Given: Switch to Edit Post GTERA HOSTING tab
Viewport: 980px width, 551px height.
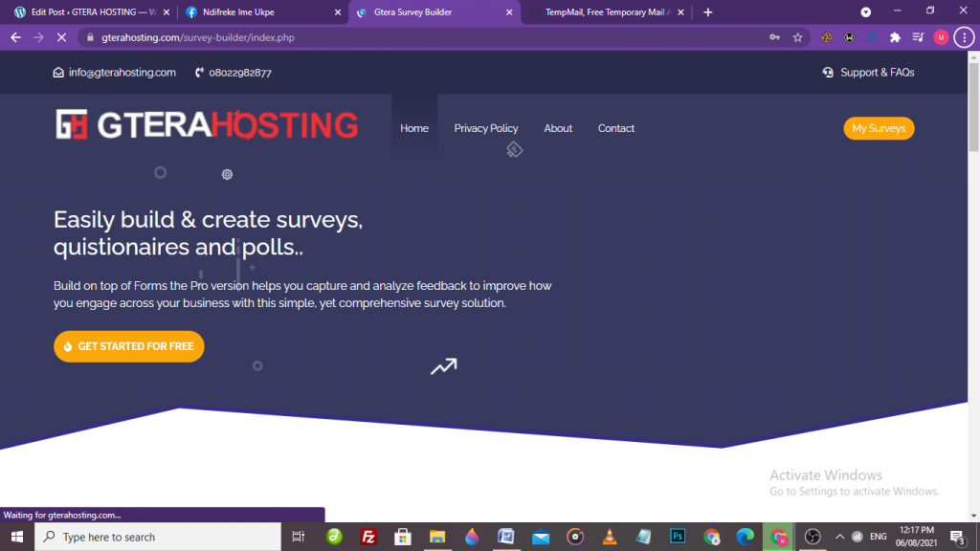Looking at the screenshot, I should (x=93, y=11).
